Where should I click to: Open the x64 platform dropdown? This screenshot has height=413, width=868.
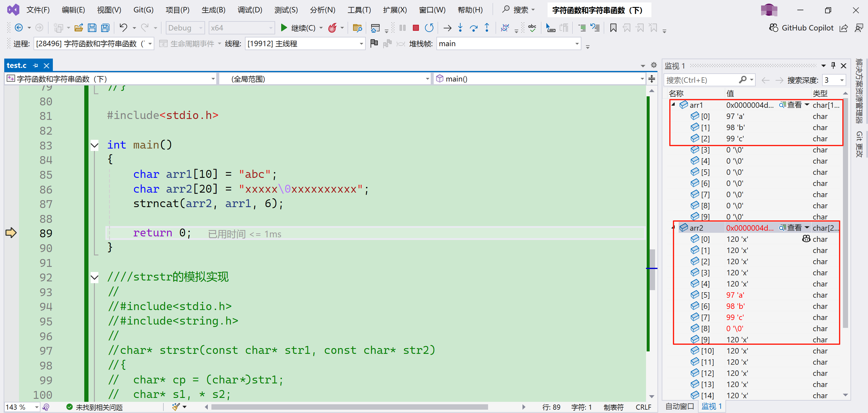(x=241, y=28)
